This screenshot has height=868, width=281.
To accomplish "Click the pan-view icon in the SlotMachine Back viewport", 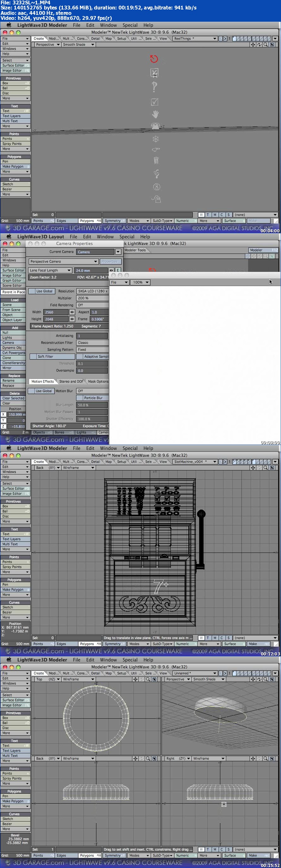I will (x=253, y=468).
